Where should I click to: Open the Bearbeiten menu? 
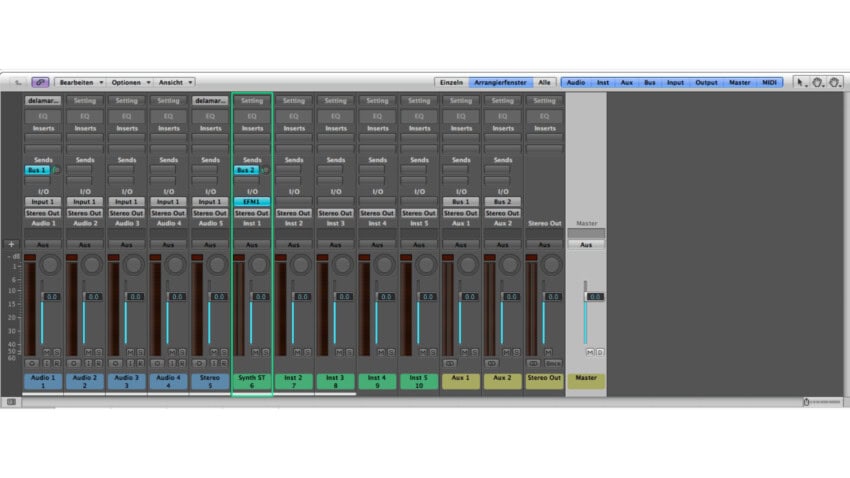(x=81, y=82)
